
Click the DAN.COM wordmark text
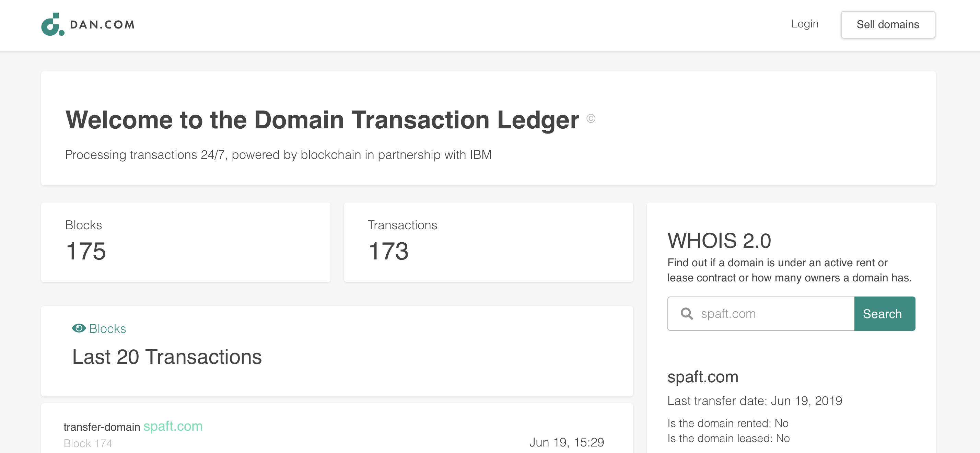click(102, 25)
